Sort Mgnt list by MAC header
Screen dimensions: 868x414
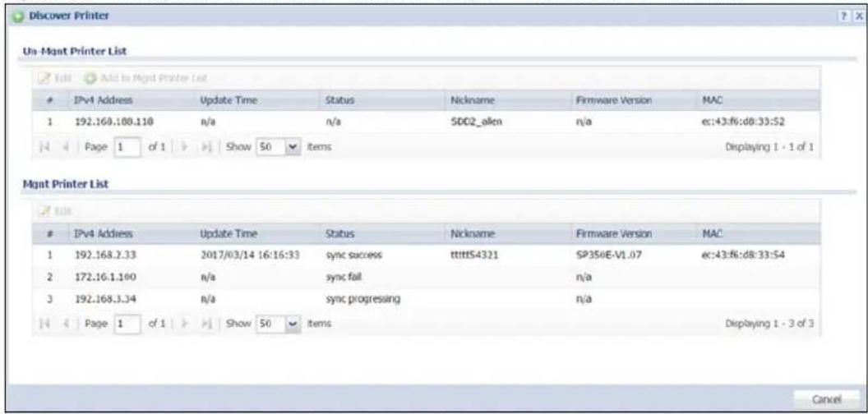point(757,233)
